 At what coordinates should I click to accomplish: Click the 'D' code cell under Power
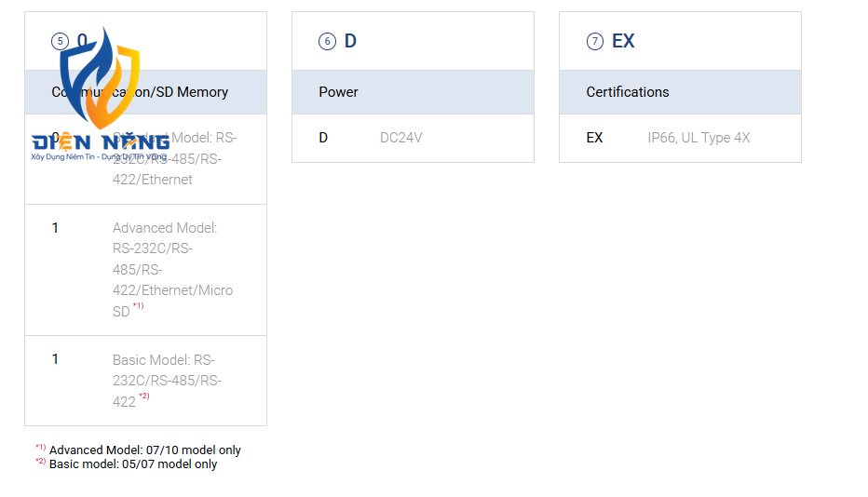point(323,138)
